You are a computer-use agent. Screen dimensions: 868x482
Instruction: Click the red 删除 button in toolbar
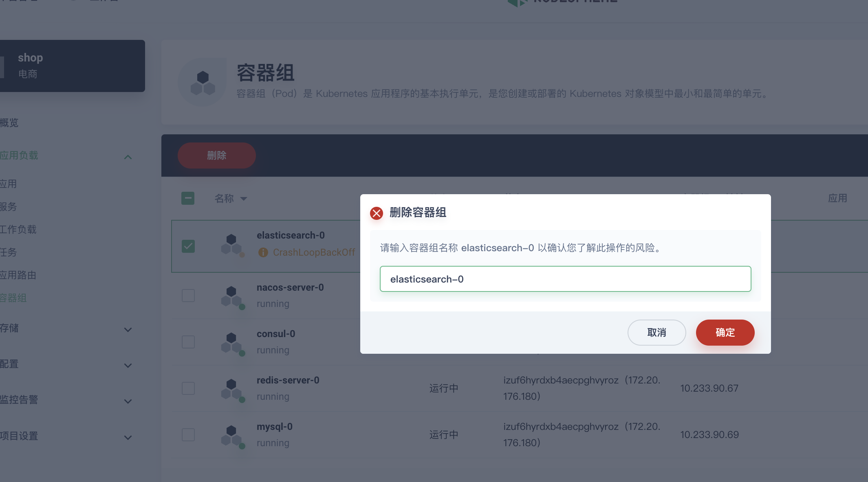(x=216, y=156)
